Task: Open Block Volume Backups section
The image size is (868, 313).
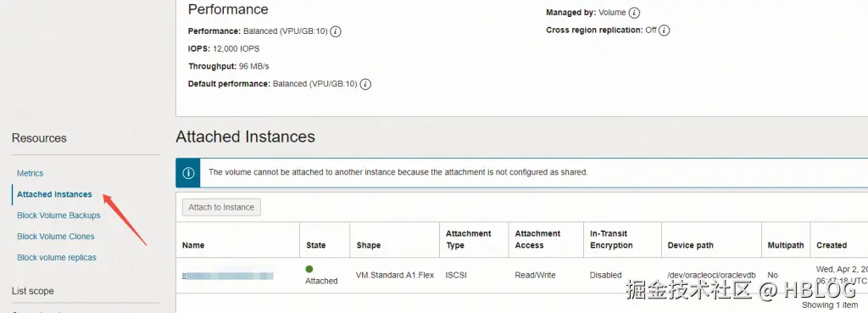Action: (x=58, y=215)
